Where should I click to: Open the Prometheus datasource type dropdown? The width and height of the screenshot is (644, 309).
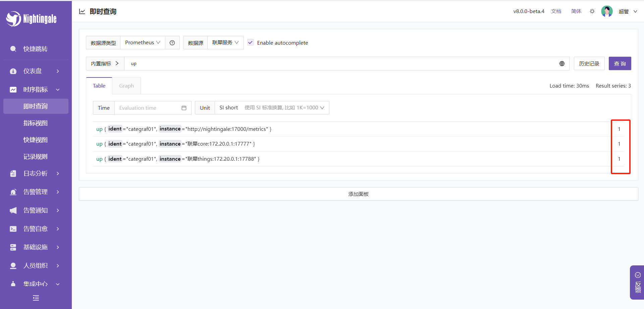click(143, 43)
